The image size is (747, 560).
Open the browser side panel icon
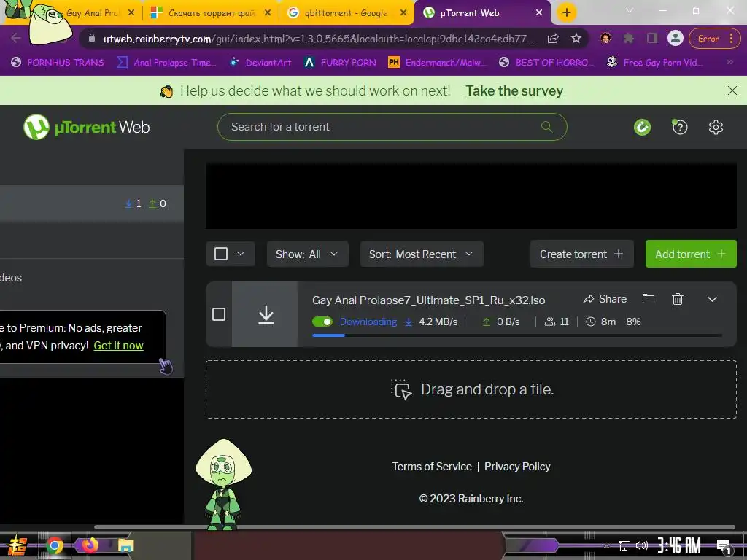[x=651, y=39]
